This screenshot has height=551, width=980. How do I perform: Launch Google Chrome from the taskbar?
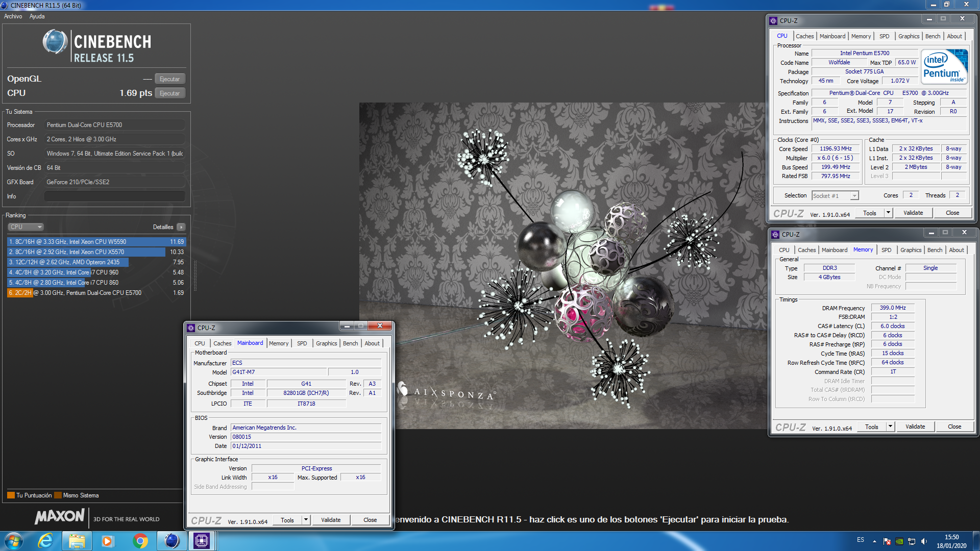click(140, 541)
